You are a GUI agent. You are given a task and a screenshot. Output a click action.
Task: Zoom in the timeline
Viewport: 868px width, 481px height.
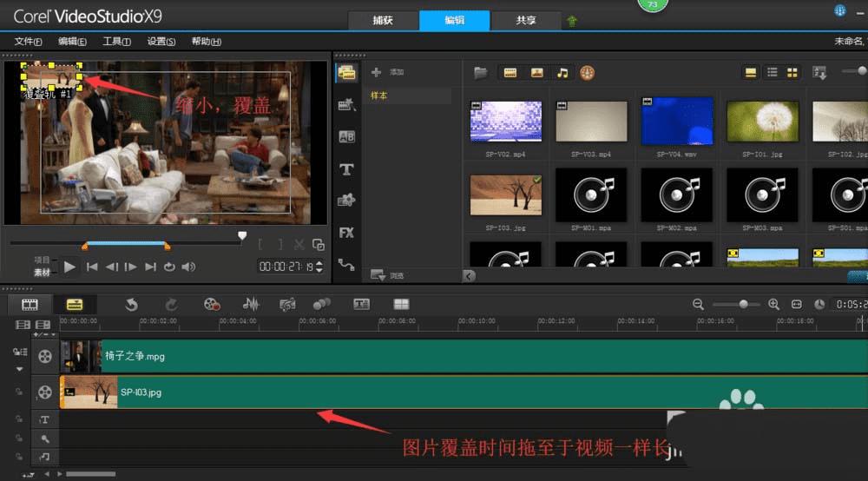point(774,305)
